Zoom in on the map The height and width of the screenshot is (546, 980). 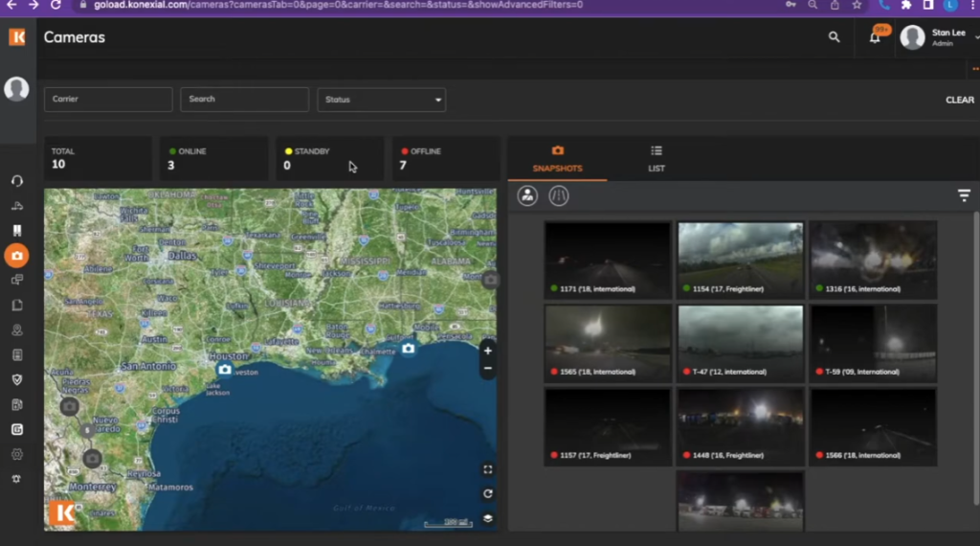pyautogui.click(x=487, y=351)
